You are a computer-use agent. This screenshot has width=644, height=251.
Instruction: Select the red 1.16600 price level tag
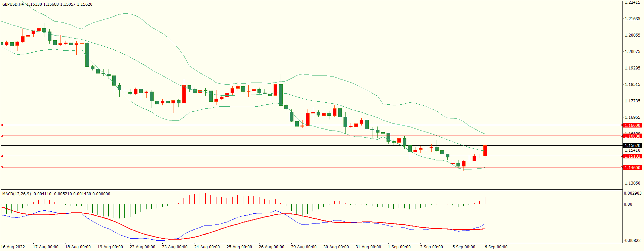pyautogui.click(x=632, y=125)
